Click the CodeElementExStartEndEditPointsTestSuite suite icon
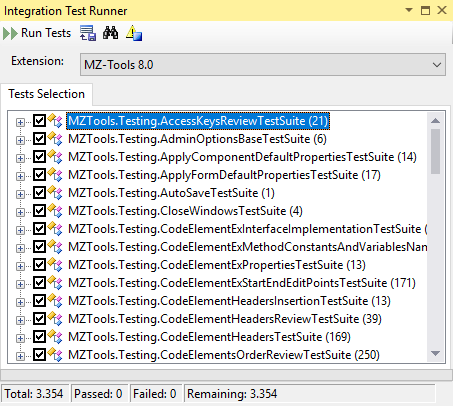Viewport: 453px width, 406px height. click(x=55, y=283)
